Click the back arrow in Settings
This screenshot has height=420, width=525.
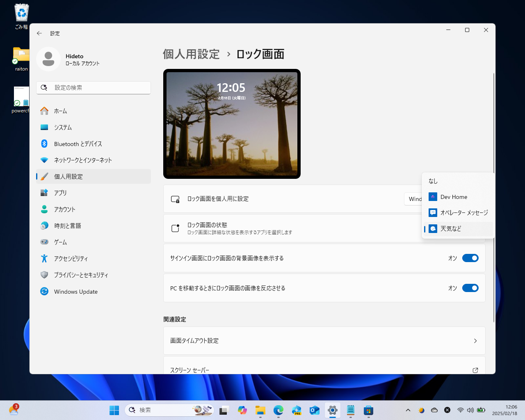(x=39, y=33)
